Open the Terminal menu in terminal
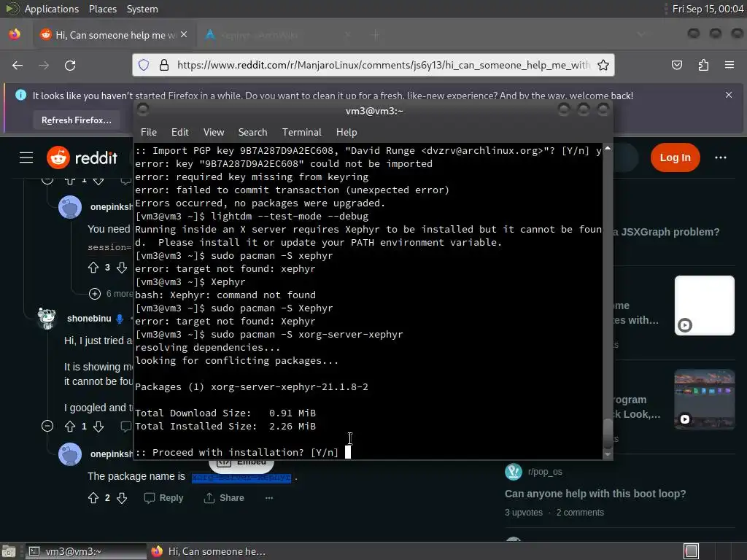This screenshot has height=560, width=747. pos(301,133)
